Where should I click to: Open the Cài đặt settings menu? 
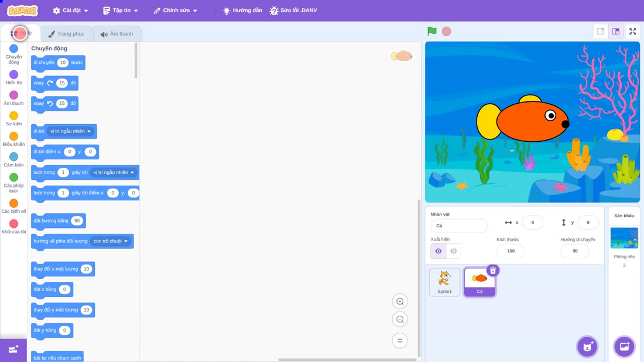click(71, 11)
